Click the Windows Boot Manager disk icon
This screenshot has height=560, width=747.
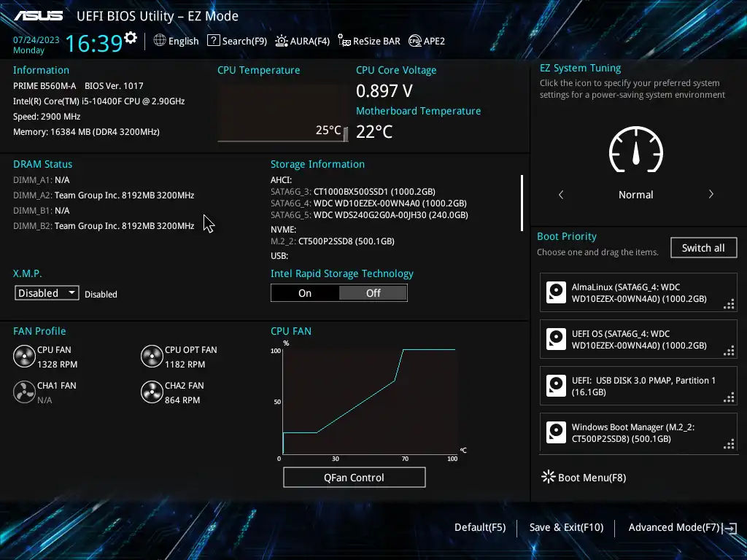pyautogui.click(x=556, y=433)
